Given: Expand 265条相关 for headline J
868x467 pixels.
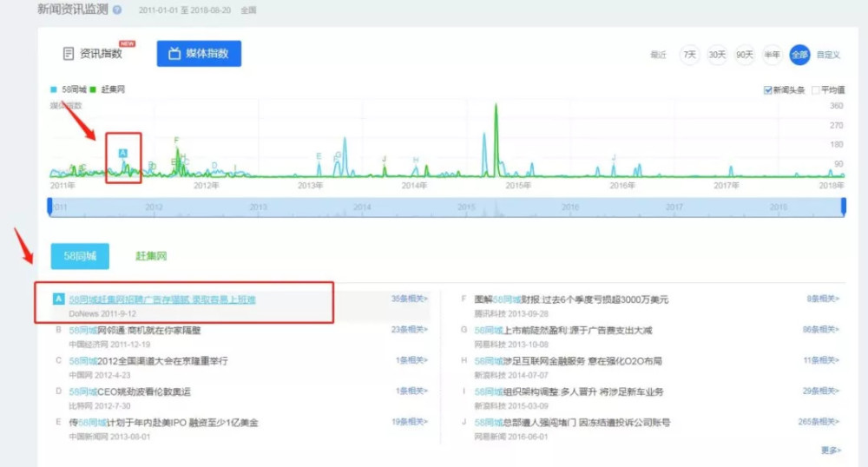Looking at the screenshot, I should click(x=819, y=422).
